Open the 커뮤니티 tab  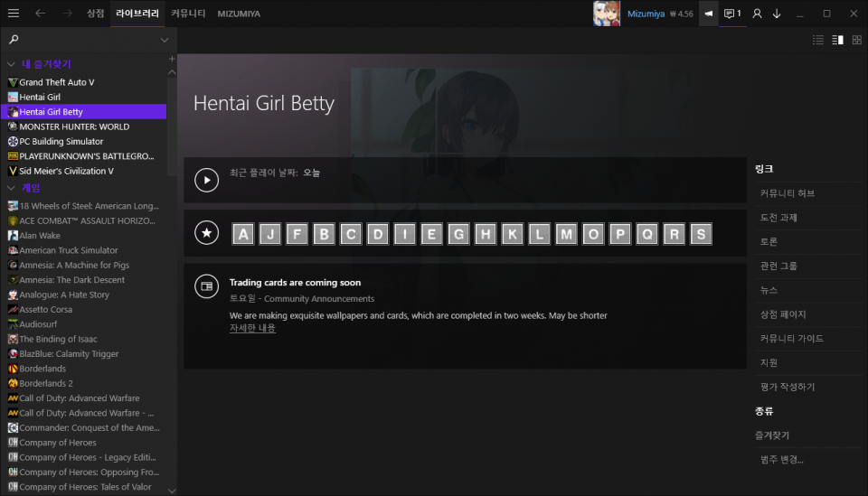(188, 14)
